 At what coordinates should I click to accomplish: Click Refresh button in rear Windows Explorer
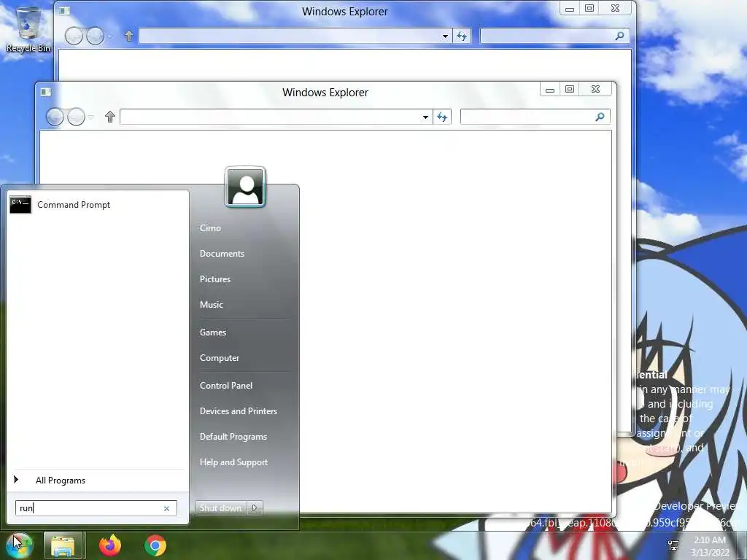pos(462,36)
